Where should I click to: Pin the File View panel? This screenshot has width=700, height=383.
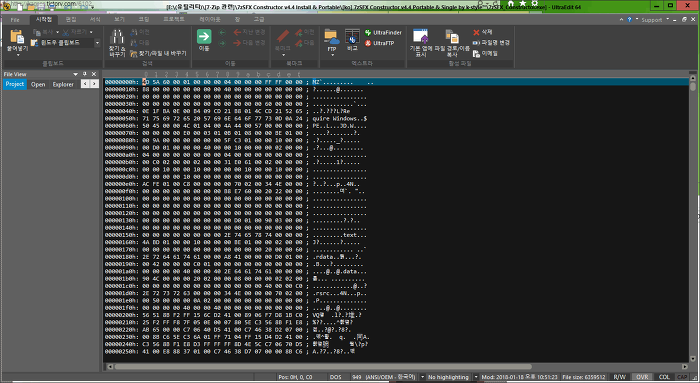(85, 74)
